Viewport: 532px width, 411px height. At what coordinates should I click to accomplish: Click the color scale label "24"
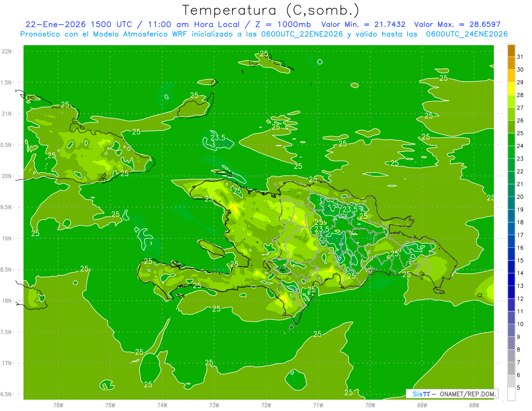[520, 146]
